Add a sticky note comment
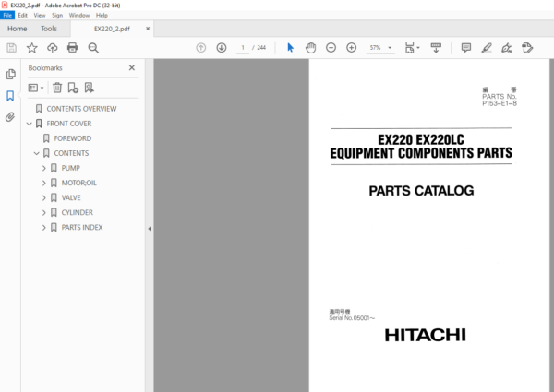This screenshot has width=554, height=392. pyautogui.click(x=466, y=48)
